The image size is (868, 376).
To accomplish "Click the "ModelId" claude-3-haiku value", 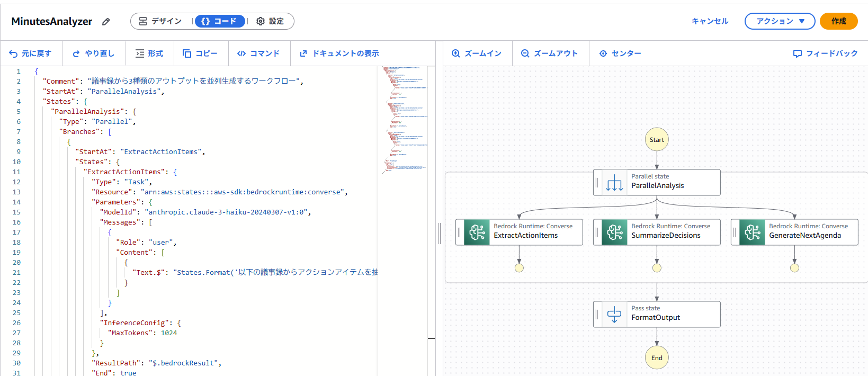I will pos(226,212).
